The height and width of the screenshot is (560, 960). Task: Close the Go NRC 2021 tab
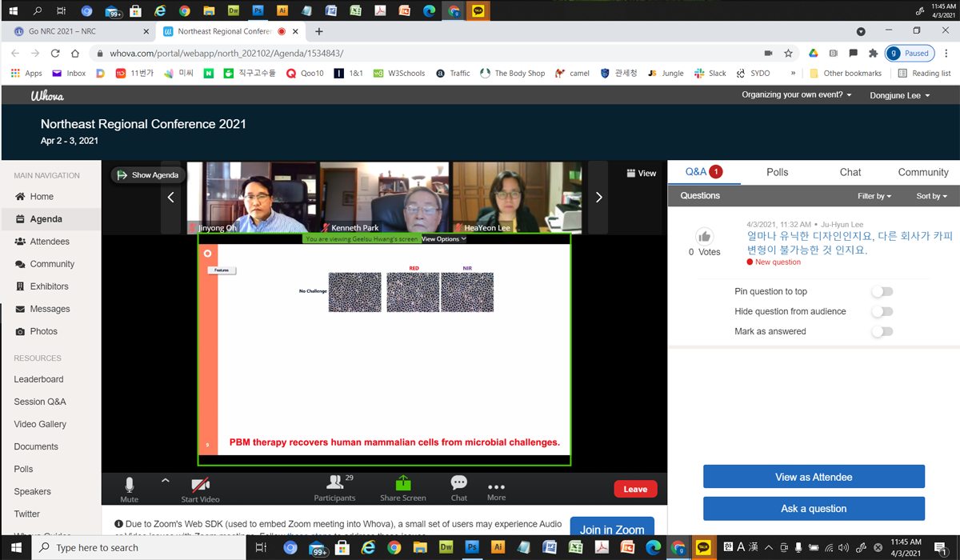[146, 31]
